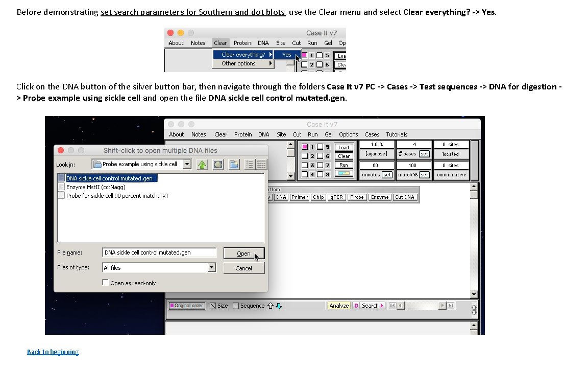This screenshot has height=368, width=588.
Task: Follow the Back to beginning link
Action: (x=53, y=352)
